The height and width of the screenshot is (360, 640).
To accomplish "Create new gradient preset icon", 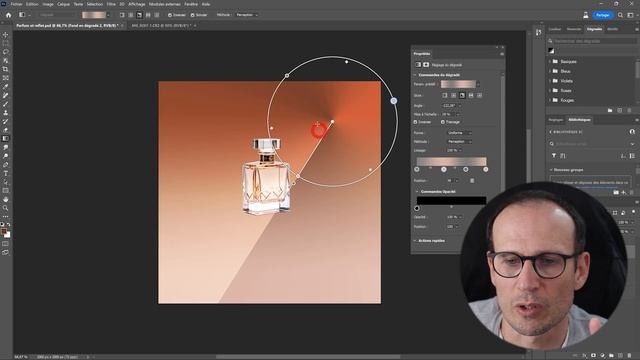I will tap(620, 111).
